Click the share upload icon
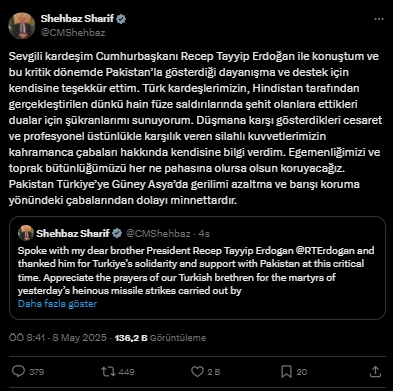 coord(375,371)
